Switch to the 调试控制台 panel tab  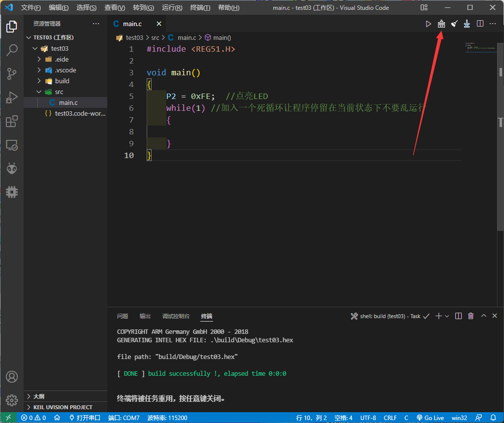tap(176, 316)
